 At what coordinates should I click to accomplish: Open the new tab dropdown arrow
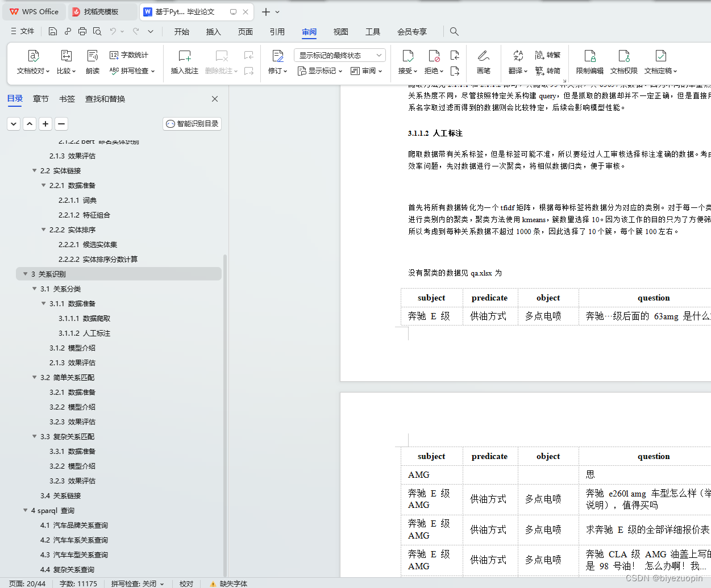tap(277, 12)
